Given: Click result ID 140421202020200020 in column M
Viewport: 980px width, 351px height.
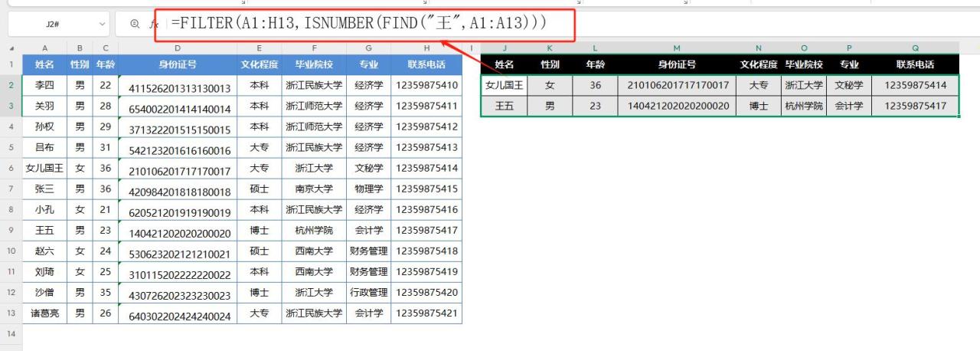Looking at the screenshot, I should (x=677, y=106).
